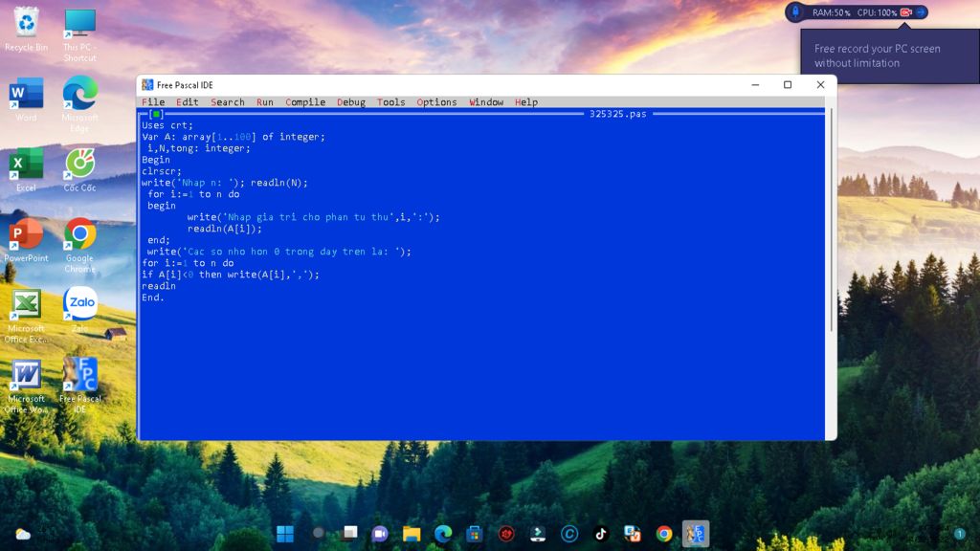Open the File menu

pyautogui.click(x=153, y=102)
